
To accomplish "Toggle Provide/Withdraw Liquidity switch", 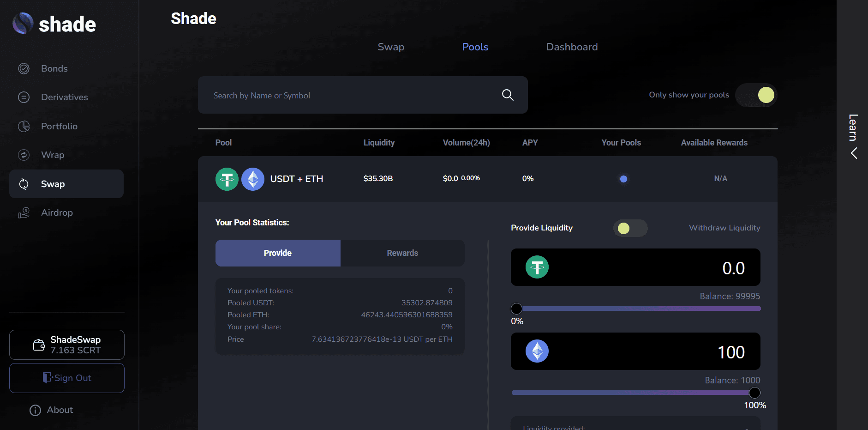I will point(630,228).
